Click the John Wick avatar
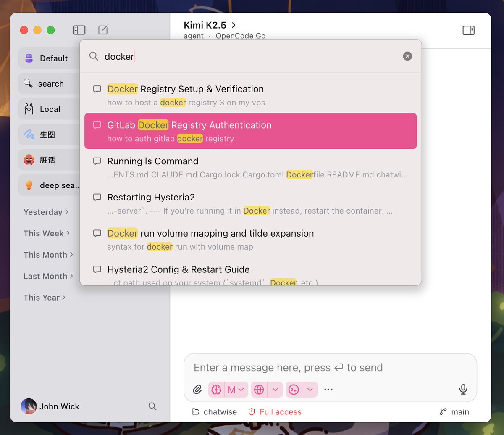The height and width of the screenshot is (435, 504). click(29, 406)
